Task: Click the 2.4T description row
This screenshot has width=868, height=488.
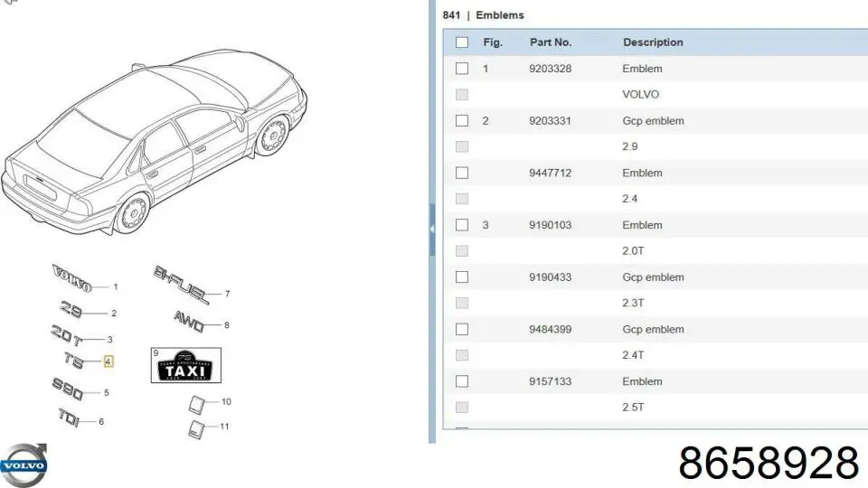Action: 633,355
